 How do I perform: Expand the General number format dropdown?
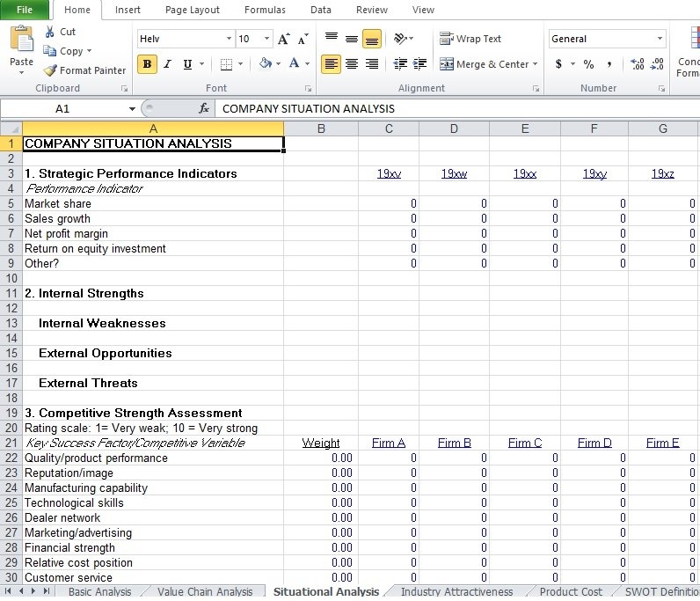[x=660, y=39]
